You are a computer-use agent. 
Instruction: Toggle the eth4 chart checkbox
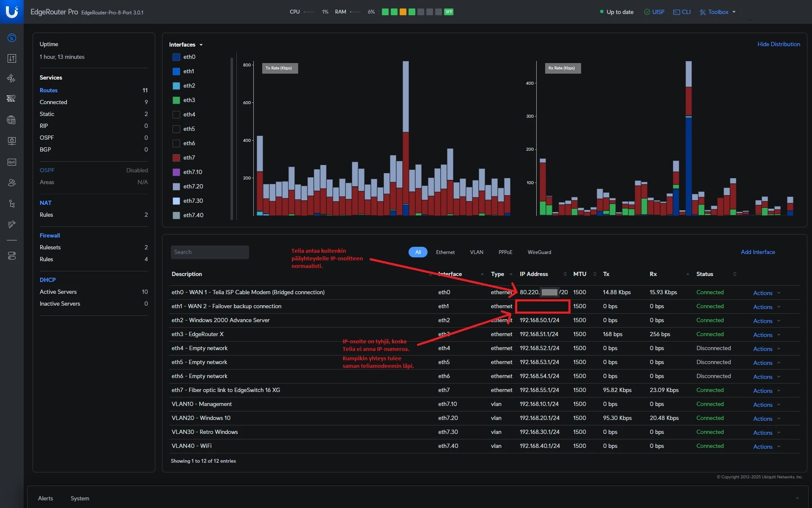pyautogui.click(x=176, y=115)
